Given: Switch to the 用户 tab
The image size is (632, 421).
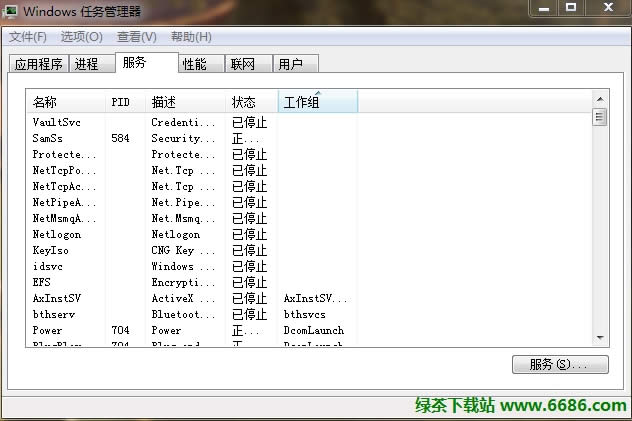Looking at the screenshot, I should (290, 64).
